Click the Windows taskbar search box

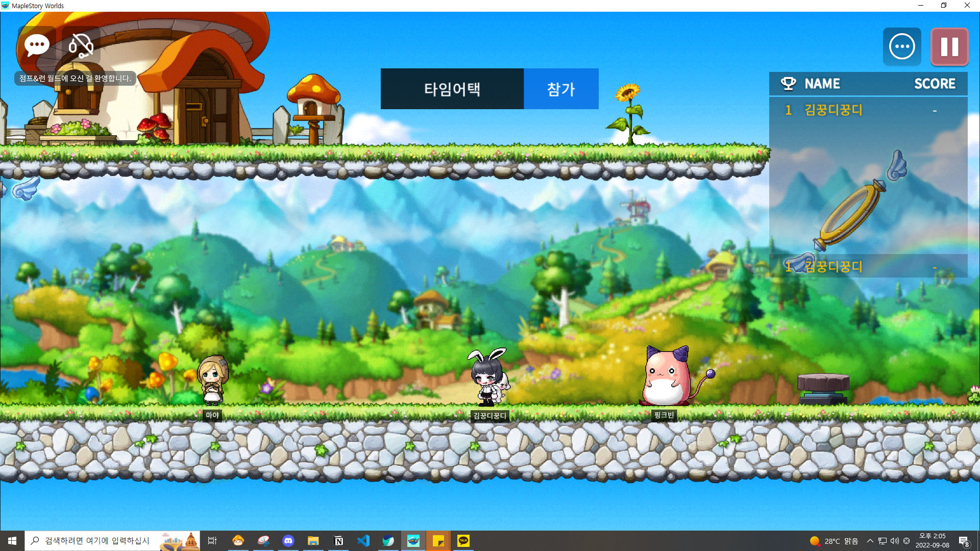[x=97, y=541]
